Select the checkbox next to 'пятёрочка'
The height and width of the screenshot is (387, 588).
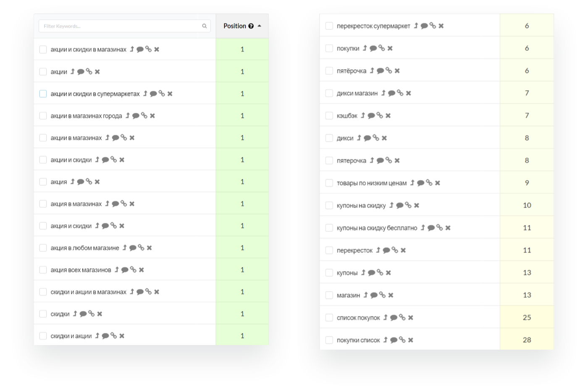click(329, 71)
